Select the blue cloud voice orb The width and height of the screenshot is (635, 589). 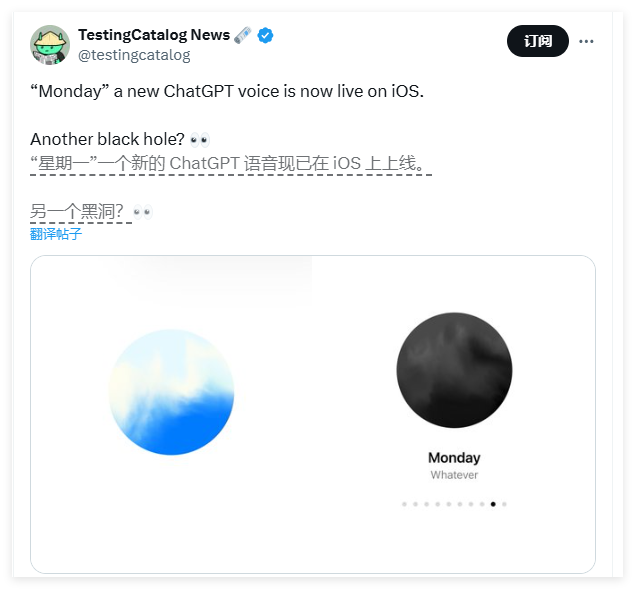(x=171, y=392)
